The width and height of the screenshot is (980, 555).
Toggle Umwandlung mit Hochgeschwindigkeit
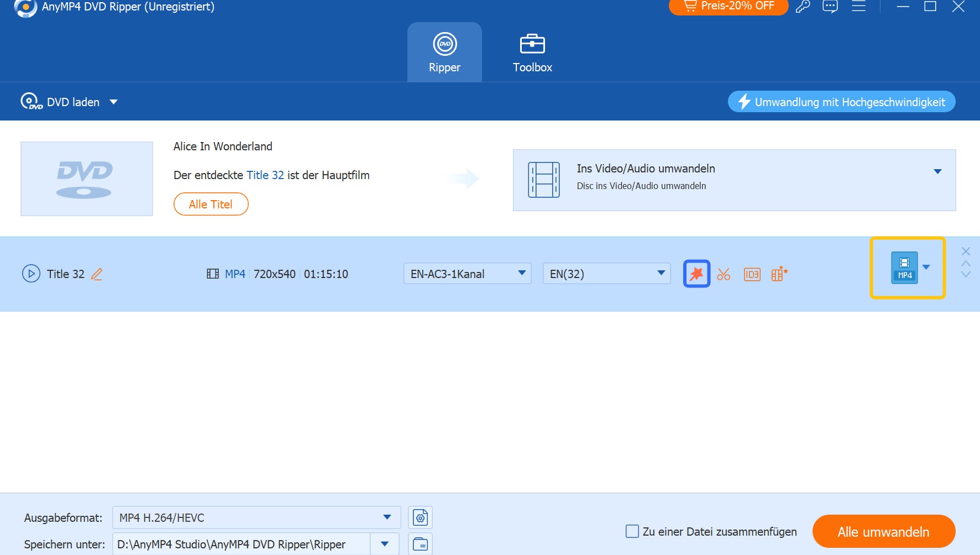(x=841, y=102)
